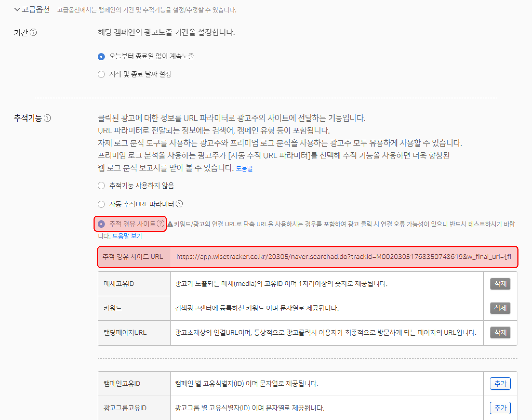Collapse the 고급옵션 section chevron
This screenshot has width=532, height=420.
[x=17, y=10]
